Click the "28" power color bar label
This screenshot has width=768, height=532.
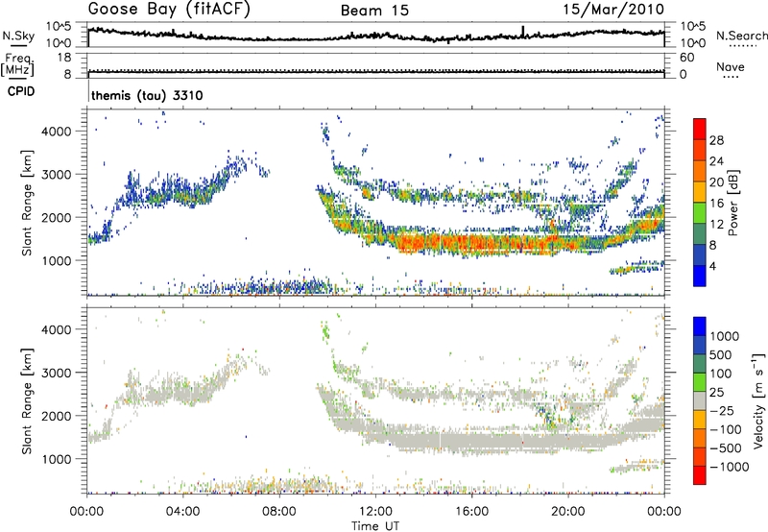716,140
